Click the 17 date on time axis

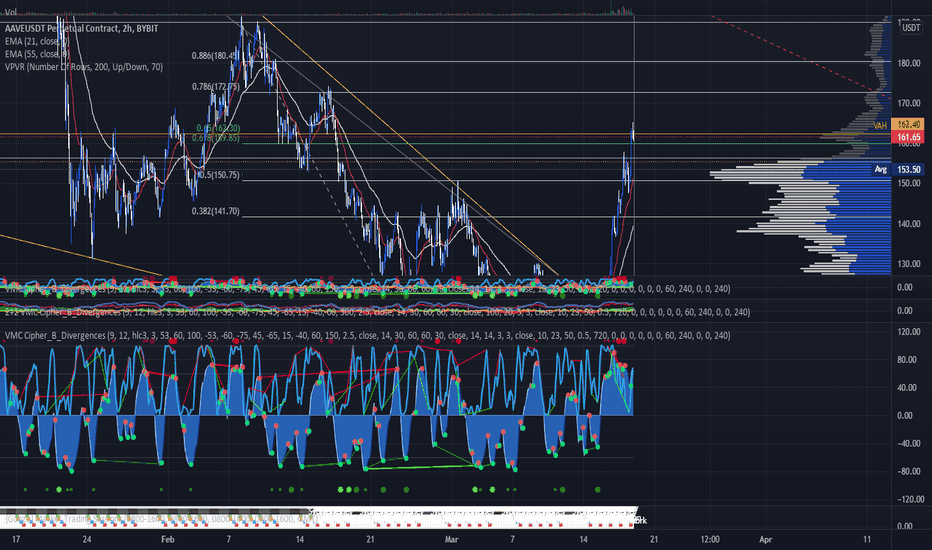pyautogui.click(x=16, y=540)
